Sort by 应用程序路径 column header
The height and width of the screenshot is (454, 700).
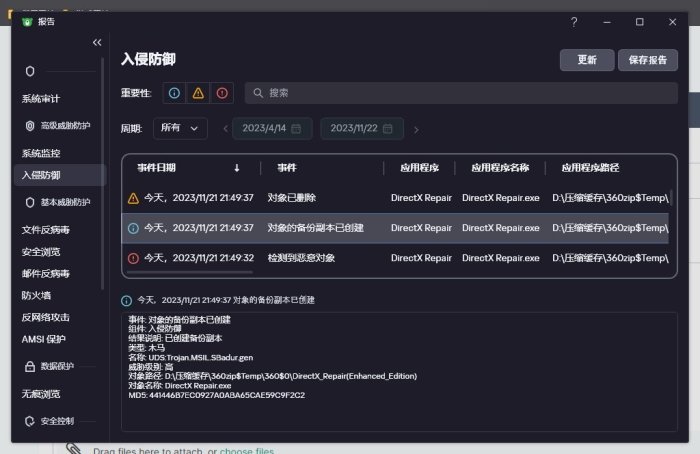click(x=590, y=168)
